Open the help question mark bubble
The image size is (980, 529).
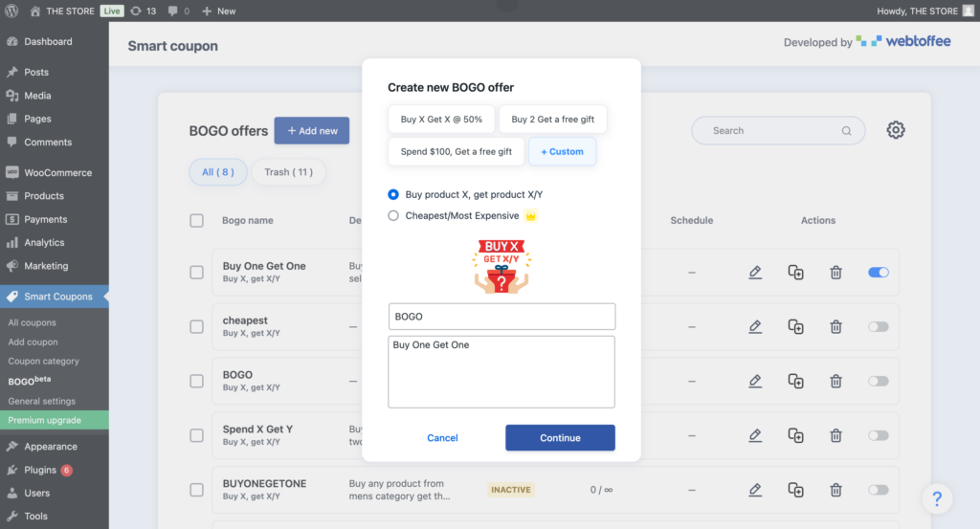(x=937, y=498)
